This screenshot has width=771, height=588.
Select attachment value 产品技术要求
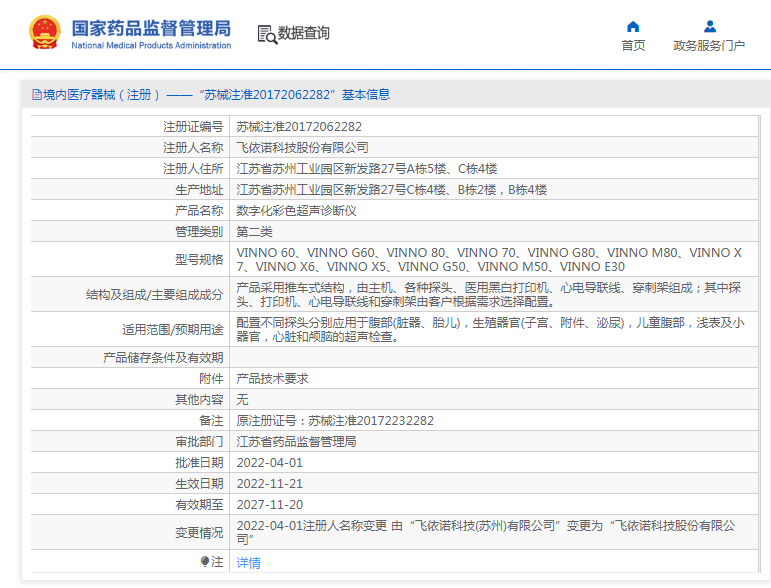tap(272, 379)
